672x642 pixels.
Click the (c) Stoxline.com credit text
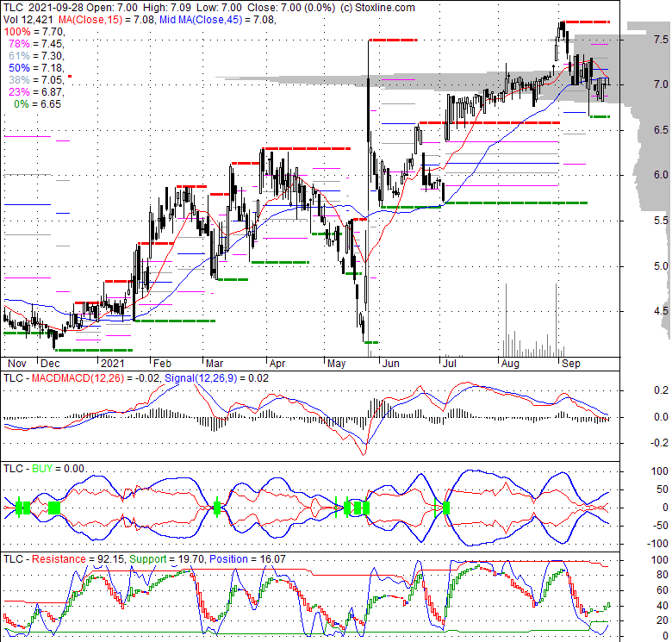click(377, 8)
